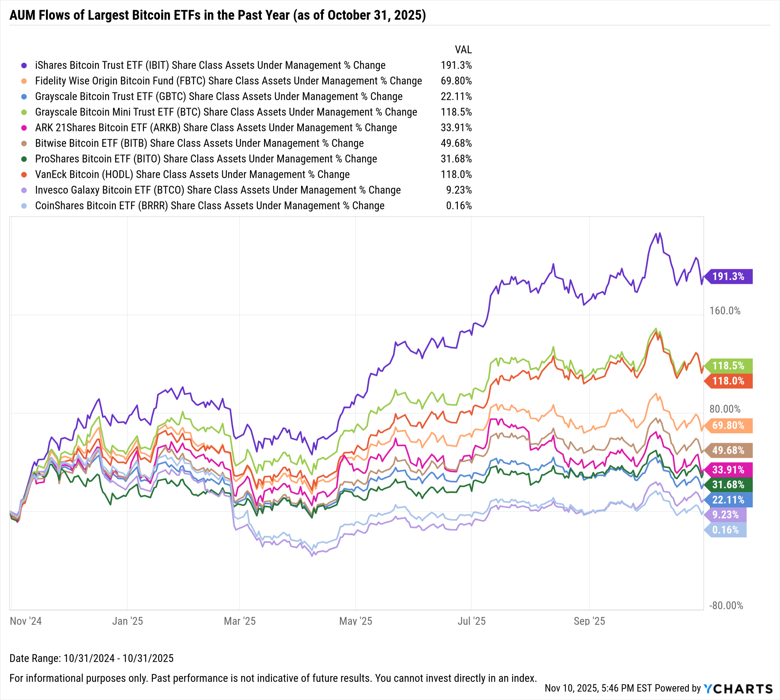
Task: Click the blue GBTC legend dot
Action: click(x=24, y=97)
